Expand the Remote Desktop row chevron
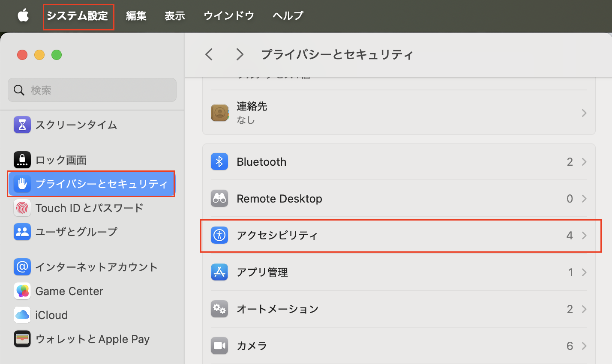This screenshot has height=364, width=612. coord(584,198)
